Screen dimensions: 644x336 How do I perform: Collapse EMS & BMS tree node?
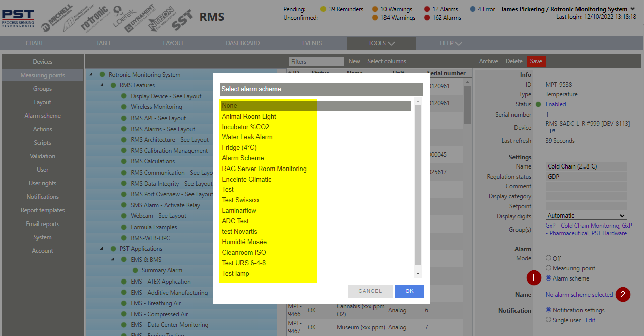click(113, 260)
